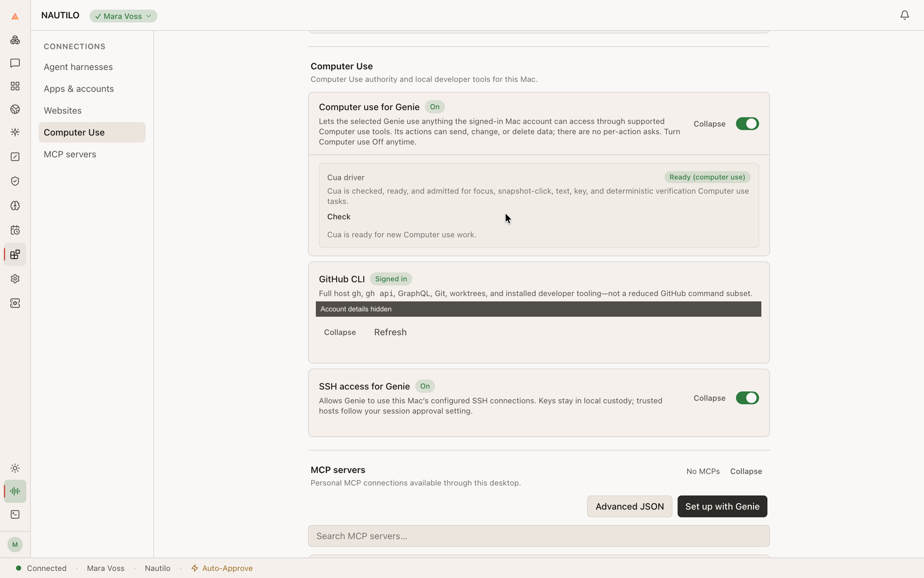Click the MCP servers section heading
Viewport: 924px width, 578px height.
(x=338, y=470)
